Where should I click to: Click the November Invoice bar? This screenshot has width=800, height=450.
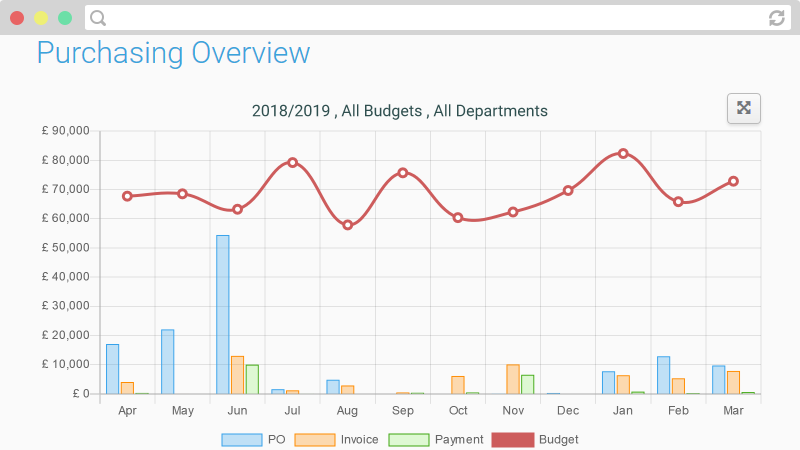click(x=513, y=379)
